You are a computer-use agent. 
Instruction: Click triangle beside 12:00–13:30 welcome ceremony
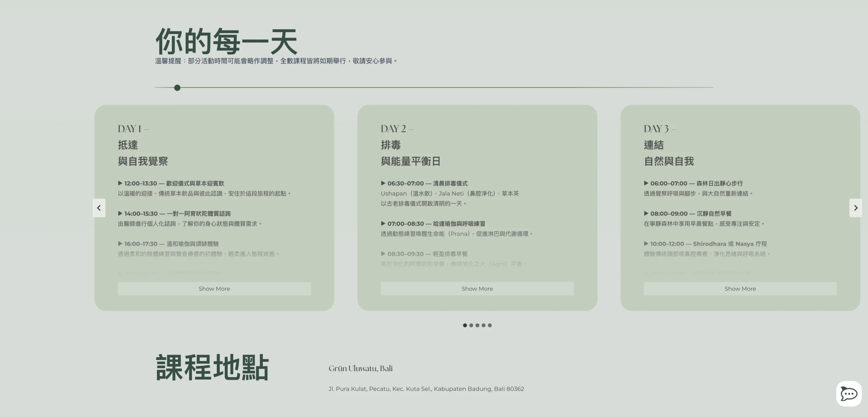120,183
